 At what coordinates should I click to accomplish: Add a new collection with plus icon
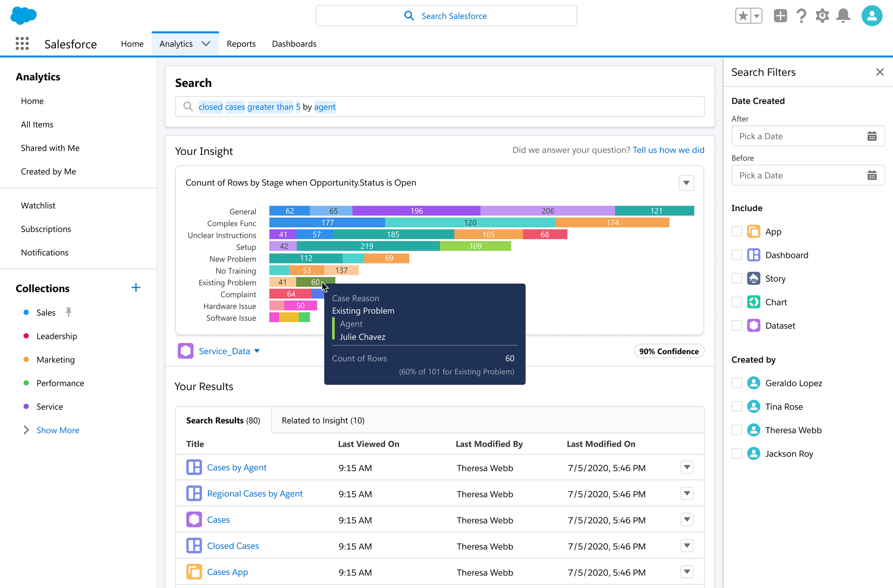tap(136, 288)
